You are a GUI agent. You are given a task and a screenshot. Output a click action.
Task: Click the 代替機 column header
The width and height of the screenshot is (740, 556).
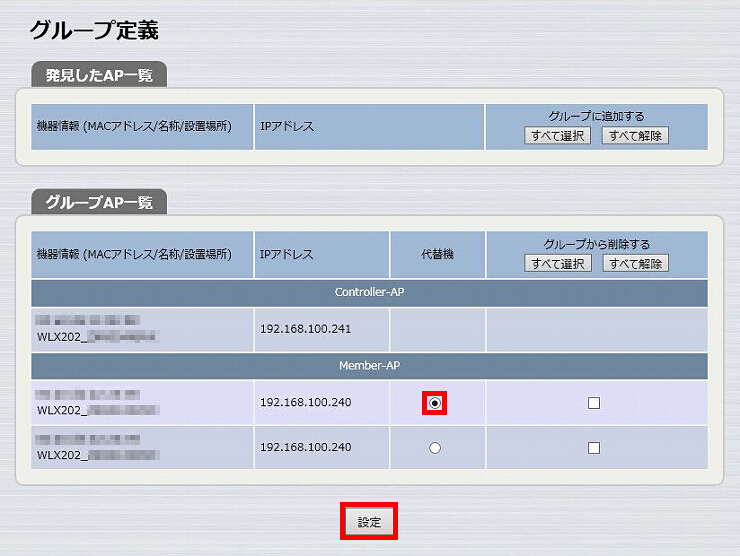pyautogui.click(x=437, y=254)
